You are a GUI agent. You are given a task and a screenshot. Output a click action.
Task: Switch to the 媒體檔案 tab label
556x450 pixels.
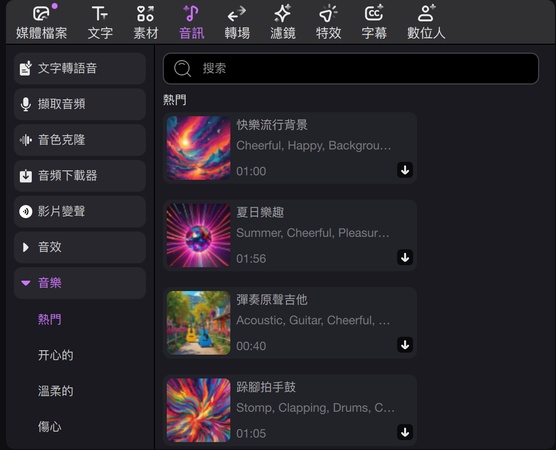tap(41, 33)
